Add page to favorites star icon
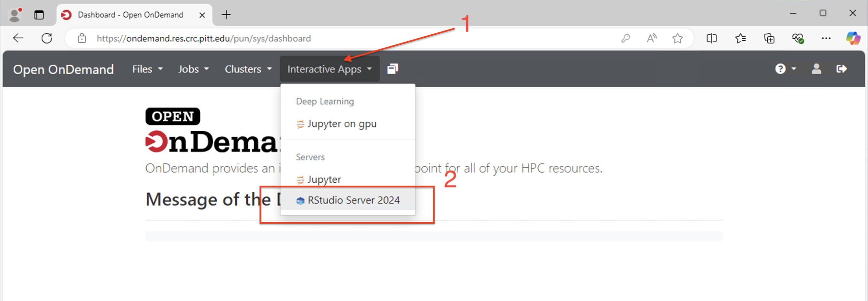This screenshot has width=868, height=301. [x=678, y=38]
